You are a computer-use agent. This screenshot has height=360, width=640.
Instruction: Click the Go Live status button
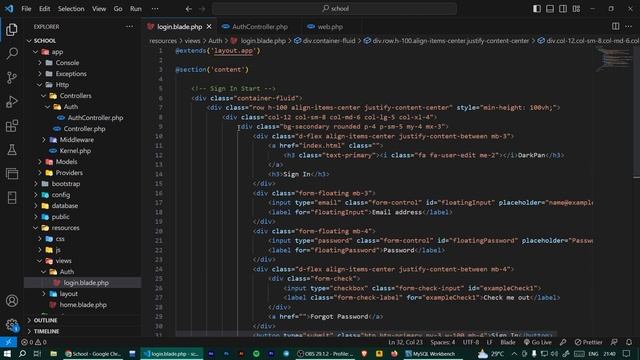(538, 342)
